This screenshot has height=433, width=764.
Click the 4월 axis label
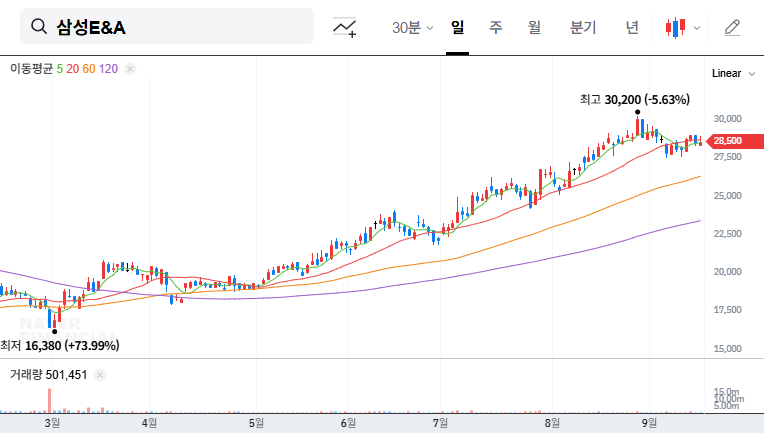point(149,423)
